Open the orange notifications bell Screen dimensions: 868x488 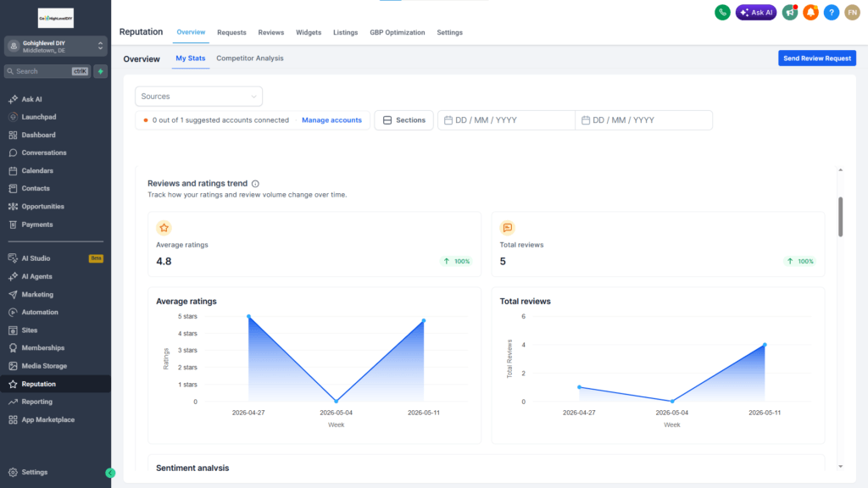tap(810, 12)
